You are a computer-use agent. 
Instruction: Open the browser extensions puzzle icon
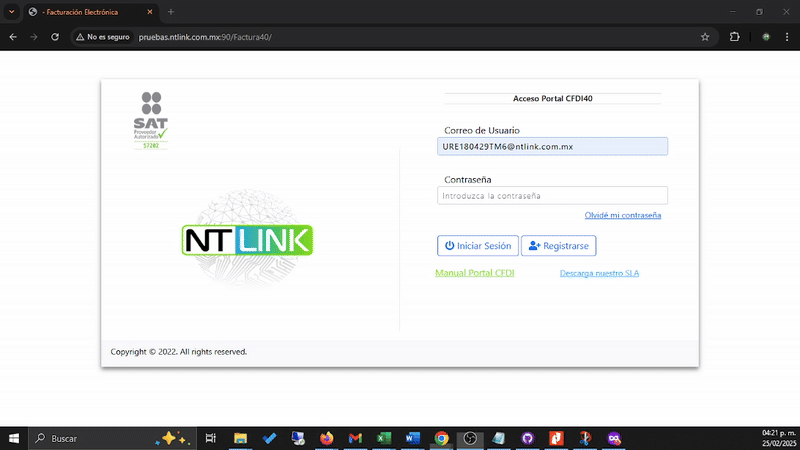(734, 37)
